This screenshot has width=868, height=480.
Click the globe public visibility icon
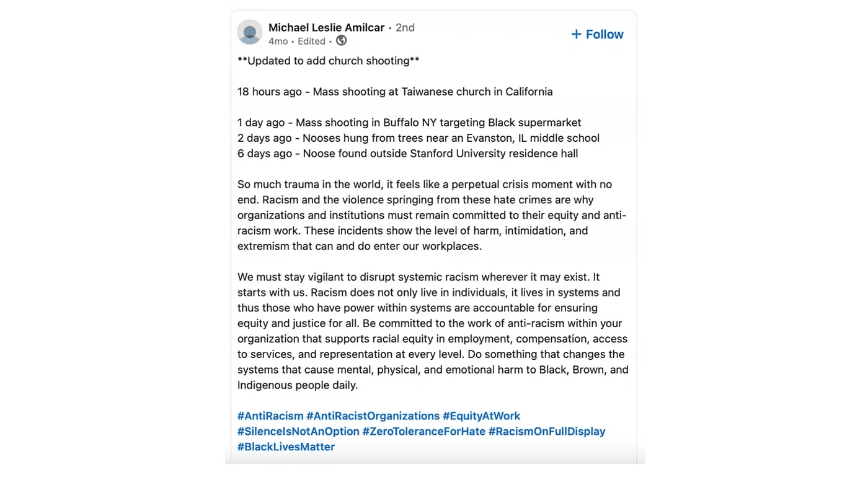(342, 41)
